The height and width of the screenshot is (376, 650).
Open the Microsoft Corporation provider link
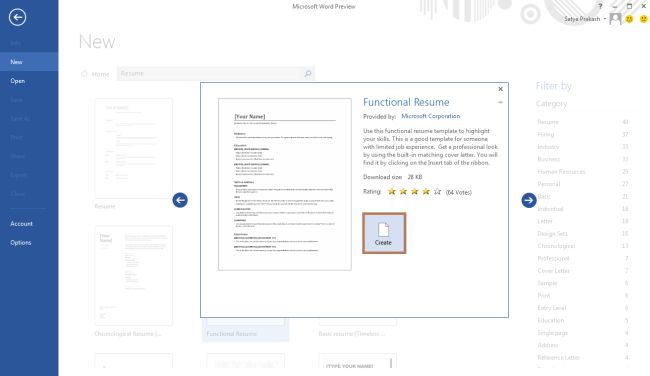click(x=431, y=116)
